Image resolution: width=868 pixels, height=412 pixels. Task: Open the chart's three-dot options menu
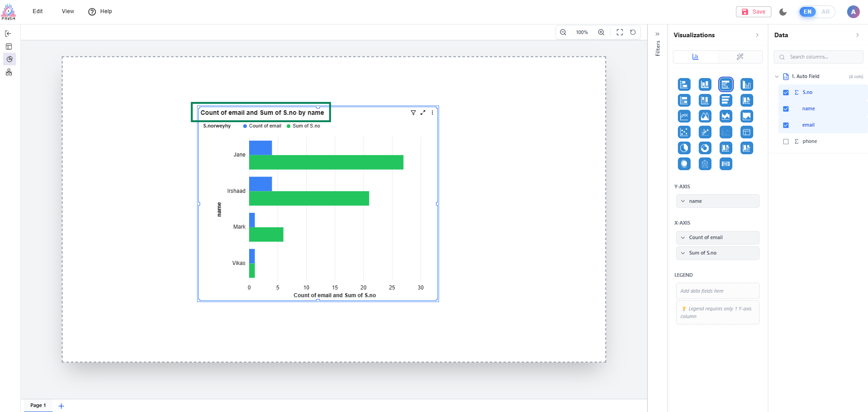pyautogui.click(x=432, y=113)
